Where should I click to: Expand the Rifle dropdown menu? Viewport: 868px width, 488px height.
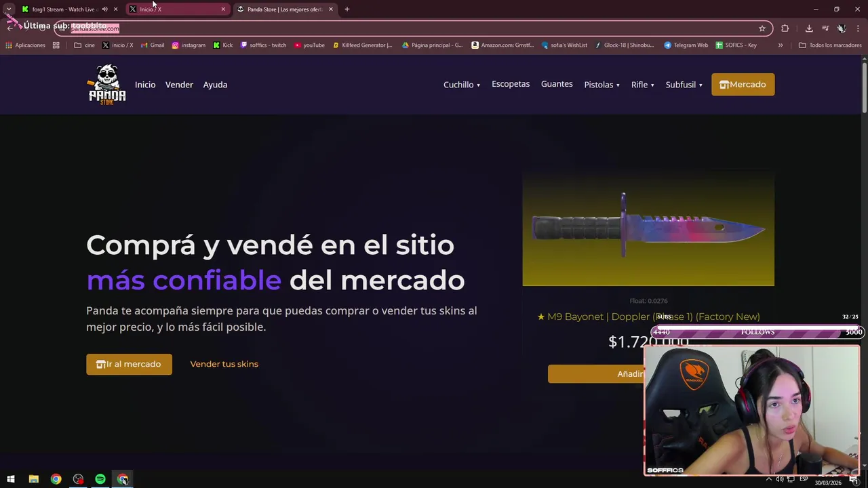pyautogui.click(x=643, y=85)
